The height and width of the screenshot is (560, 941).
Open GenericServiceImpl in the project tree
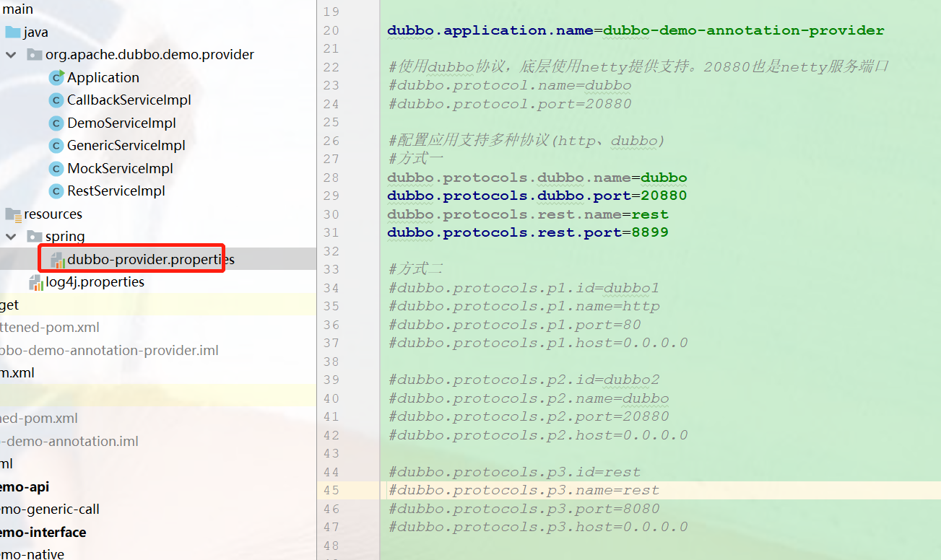click(x=126, y=146)
